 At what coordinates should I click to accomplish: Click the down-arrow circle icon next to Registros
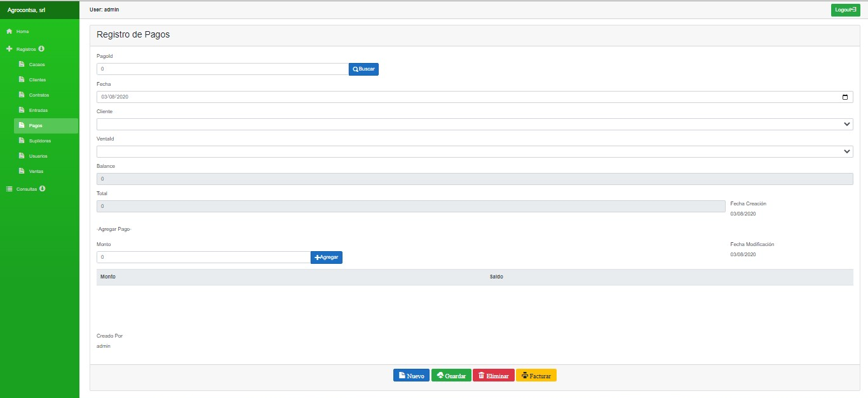[x=41, y=48]
